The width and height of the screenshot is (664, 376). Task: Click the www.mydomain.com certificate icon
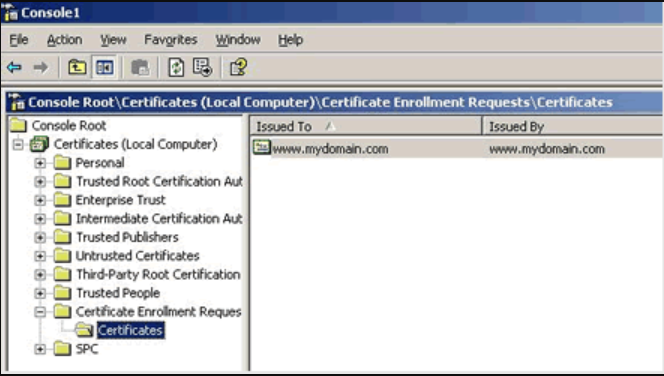[x=261, y=147]
